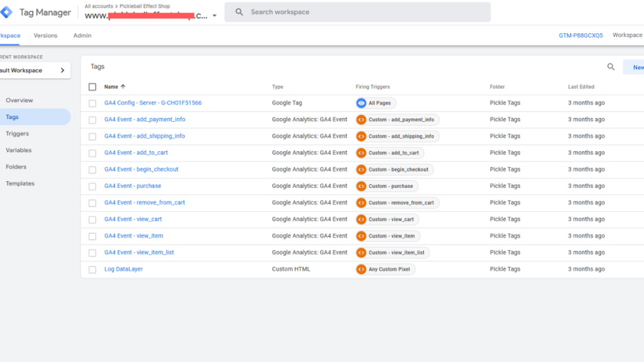Open Folders in the sidebar
This screenshot has width=644, height=362.
(x=16, y=167)
